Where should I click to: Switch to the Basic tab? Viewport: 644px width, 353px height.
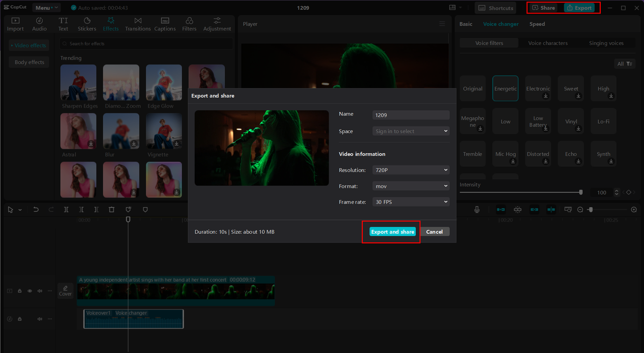[x=466, y=24]
